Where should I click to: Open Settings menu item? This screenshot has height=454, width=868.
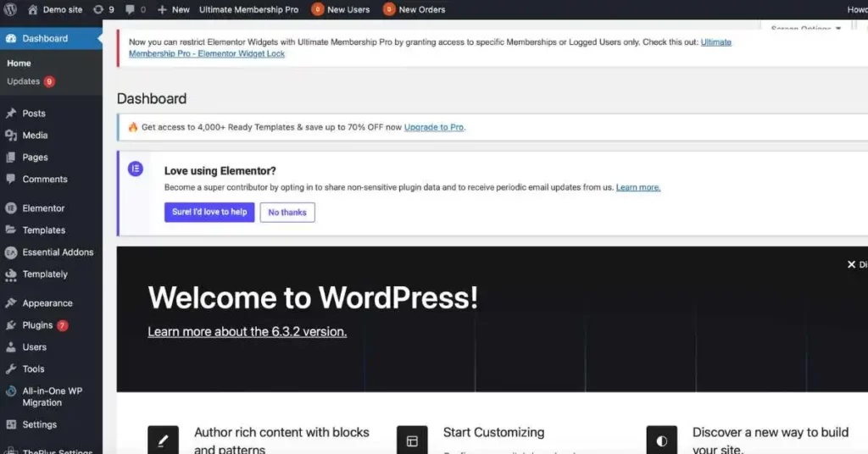[39, 424]
